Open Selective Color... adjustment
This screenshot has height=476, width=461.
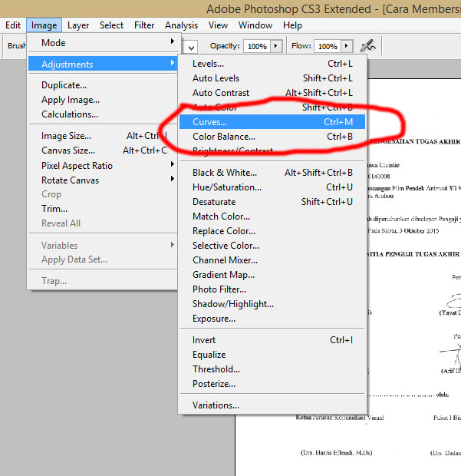pyautogui.click(x=272, y=245)
